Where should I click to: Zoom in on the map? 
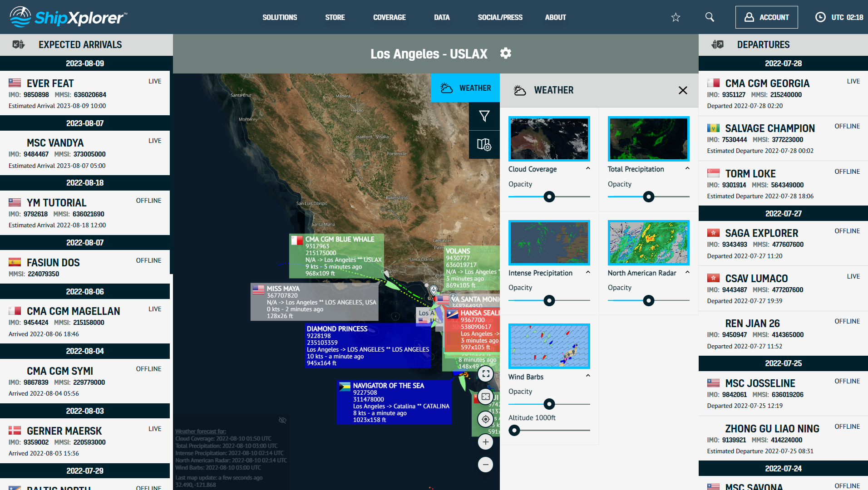pos(485,442)
